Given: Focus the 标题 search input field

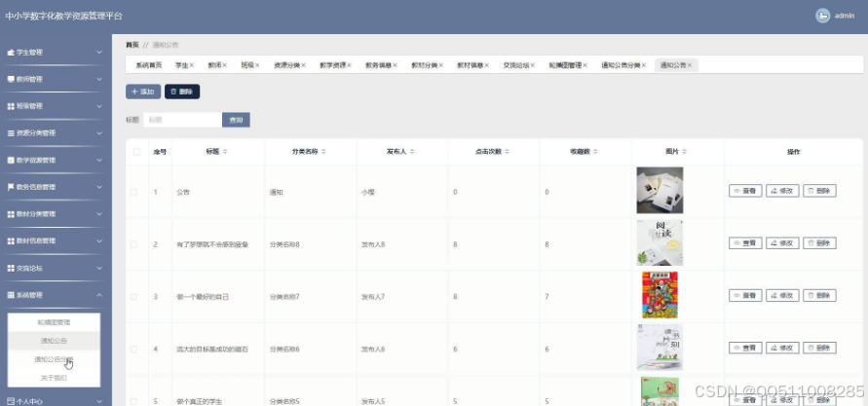Looking at the screenshot, I should pyautogui.click(x=183, y=120).
